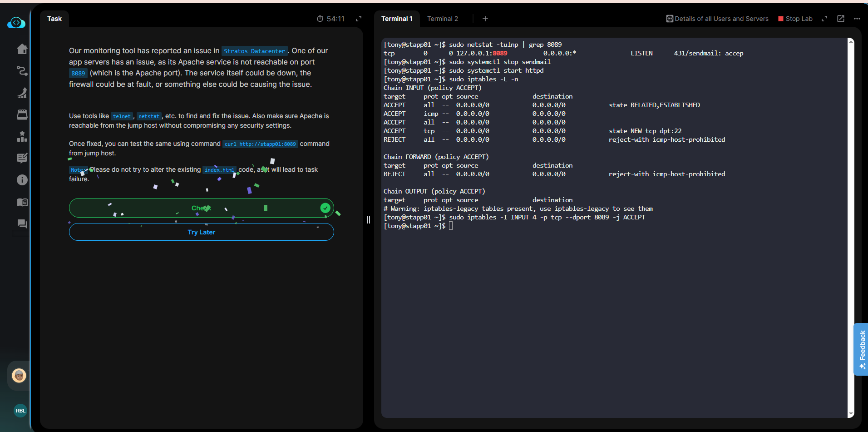Viewport: 868px width, 432px height.
Task: Open the Home icon in sidebar
Action: pyautogui.click(x=22, y=49)
